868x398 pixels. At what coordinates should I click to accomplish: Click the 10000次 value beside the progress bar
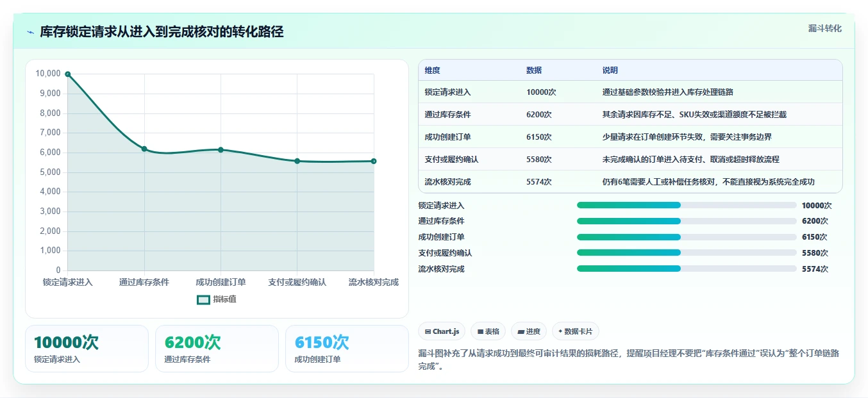click(x=817, y=206)
